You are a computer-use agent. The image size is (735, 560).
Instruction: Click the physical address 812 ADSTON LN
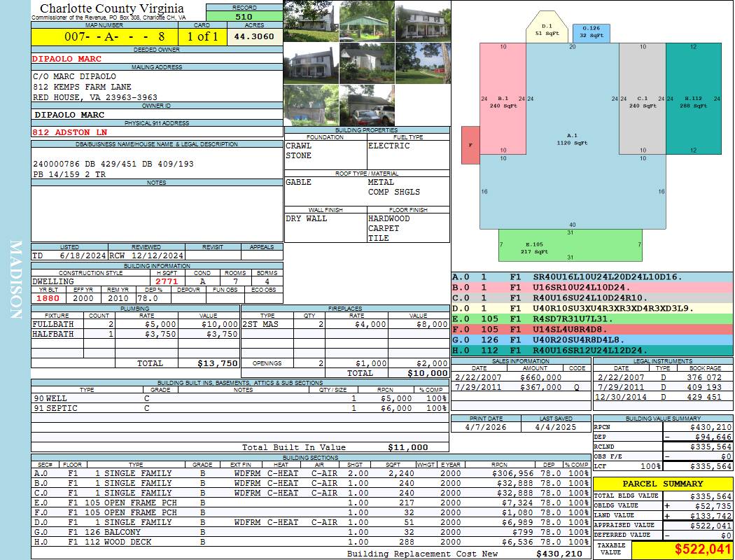[x=70, y=132]
